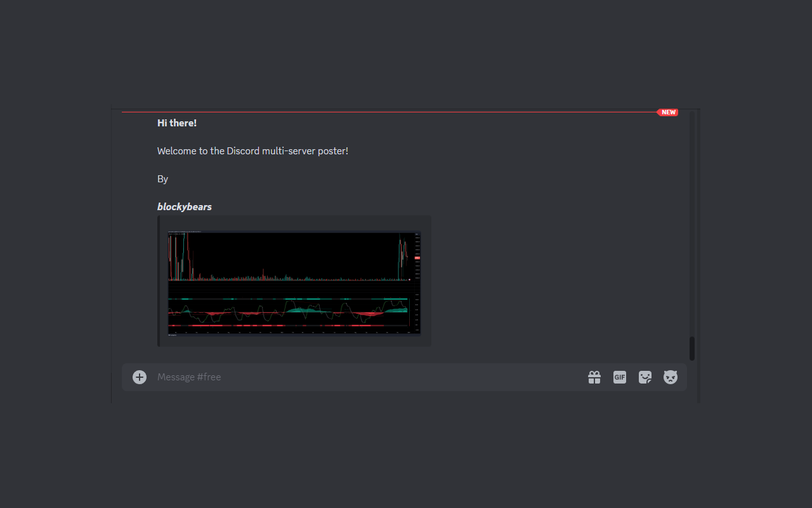Open the sticker picker
Viewport: 812px width, 508px height.
[645, 377]
